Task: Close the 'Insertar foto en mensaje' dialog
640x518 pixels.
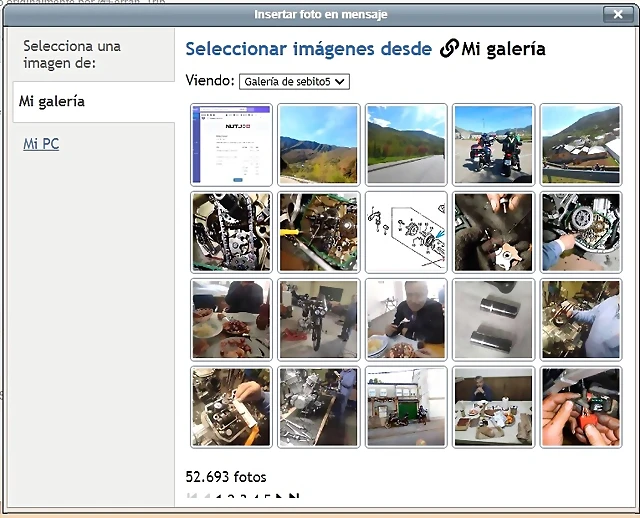Action: pyautogui.click(x=618, y=14)
